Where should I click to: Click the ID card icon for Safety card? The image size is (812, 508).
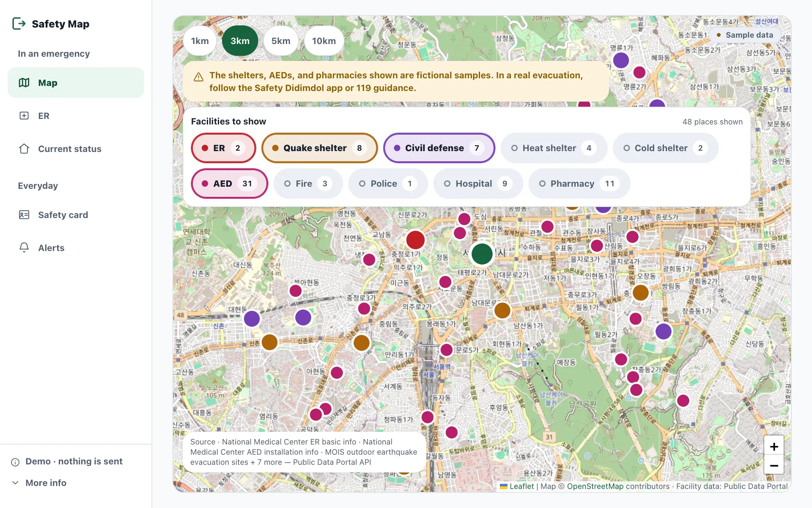24,215
